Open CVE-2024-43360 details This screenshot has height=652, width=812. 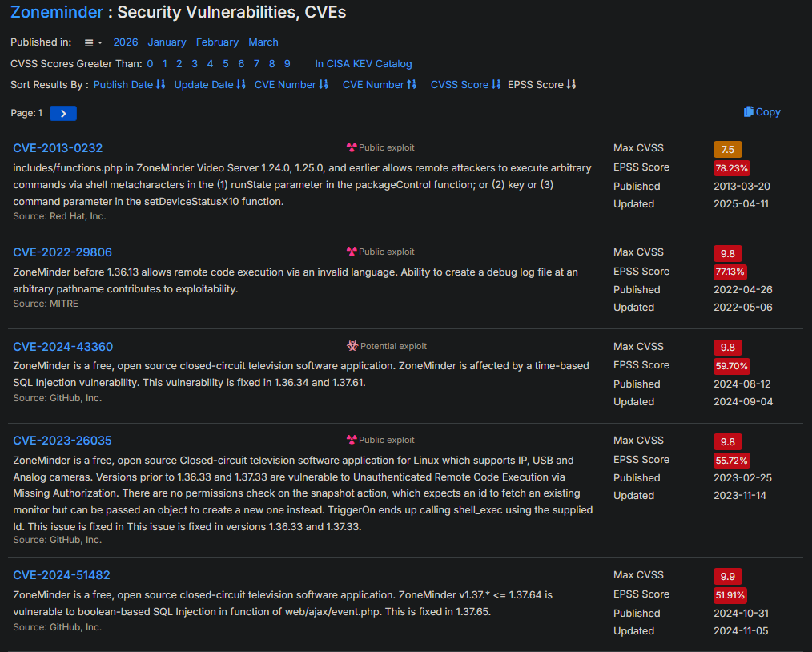pyautogui.click(x=62, y=347)
